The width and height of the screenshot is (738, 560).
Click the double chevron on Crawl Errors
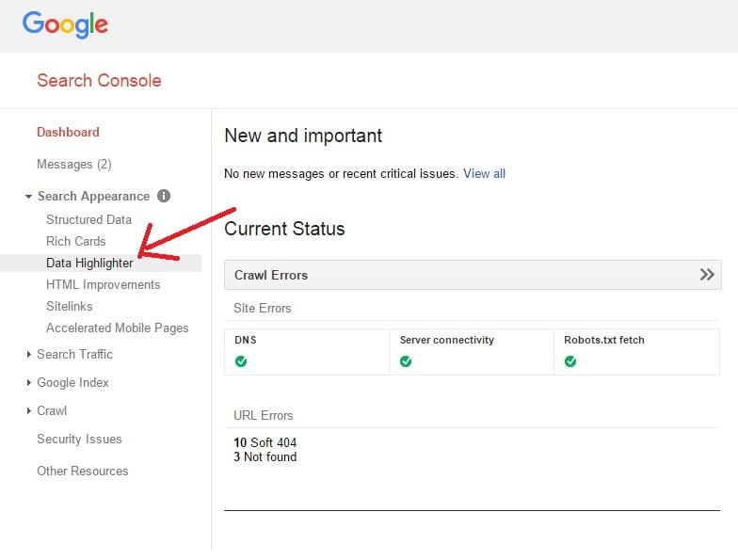pos(707,275)
